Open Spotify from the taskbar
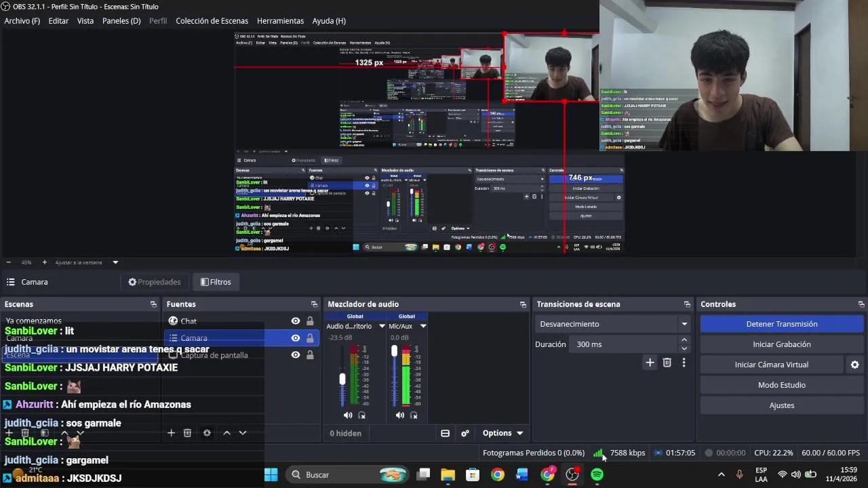 click(597, 474)
